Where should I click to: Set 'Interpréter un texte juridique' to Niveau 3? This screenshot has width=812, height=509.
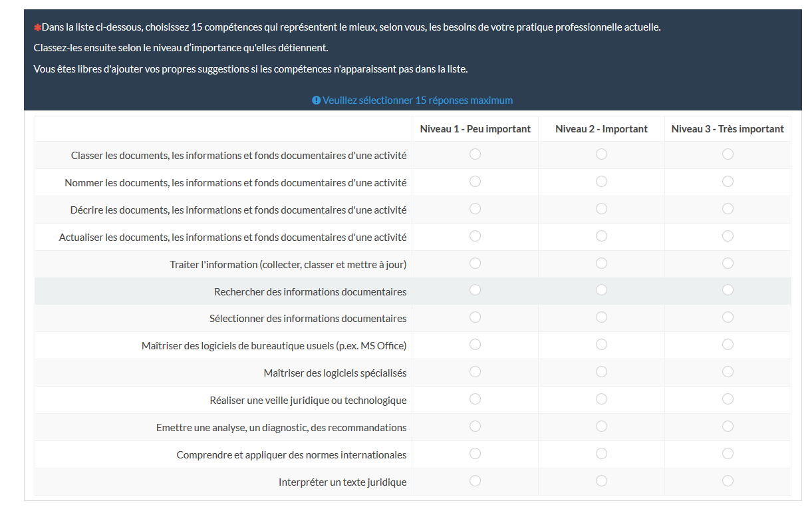(728, 481)
